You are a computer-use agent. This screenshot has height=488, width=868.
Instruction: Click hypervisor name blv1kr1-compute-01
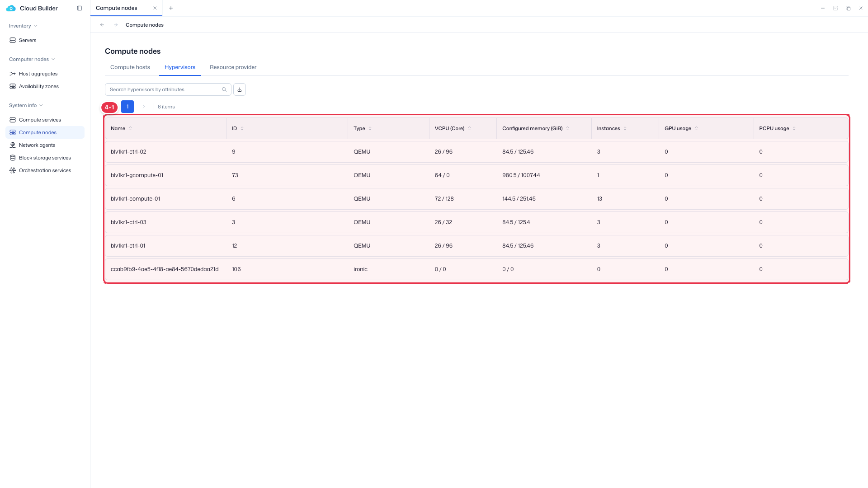135,199
